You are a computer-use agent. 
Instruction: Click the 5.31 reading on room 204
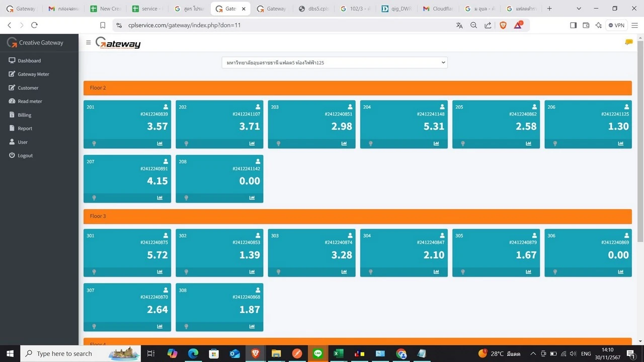tap(434, 126)
